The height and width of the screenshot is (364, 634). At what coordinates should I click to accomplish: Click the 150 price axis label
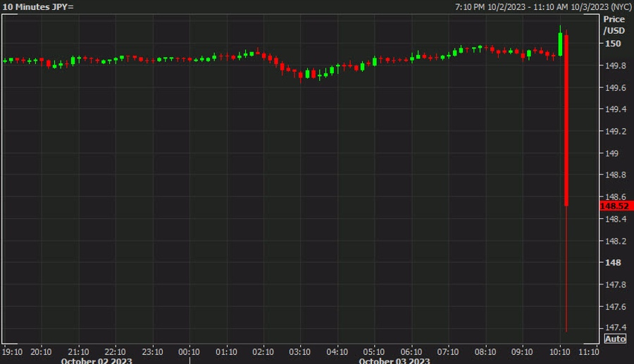[x=613, y=43]
